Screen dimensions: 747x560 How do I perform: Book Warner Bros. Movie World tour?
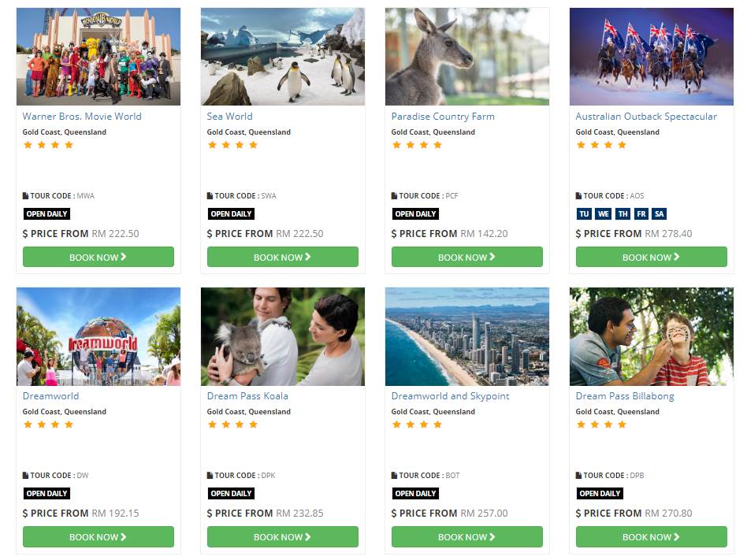click(x=98, y=257)
